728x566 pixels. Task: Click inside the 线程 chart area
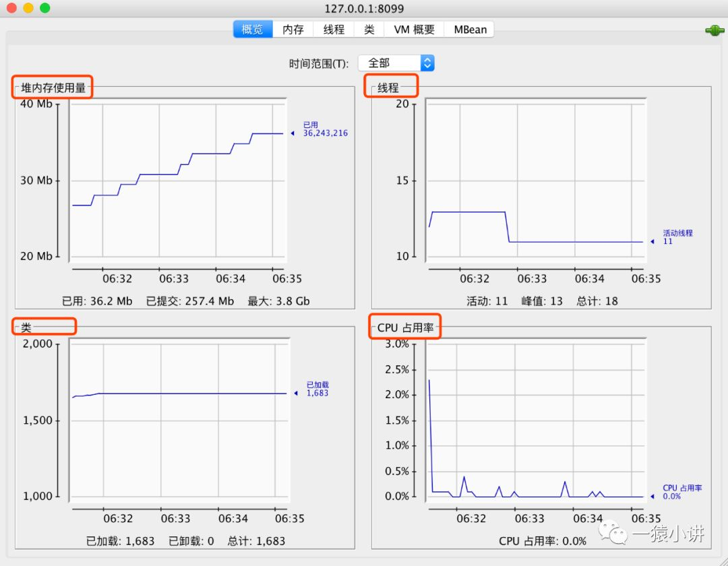537,181
